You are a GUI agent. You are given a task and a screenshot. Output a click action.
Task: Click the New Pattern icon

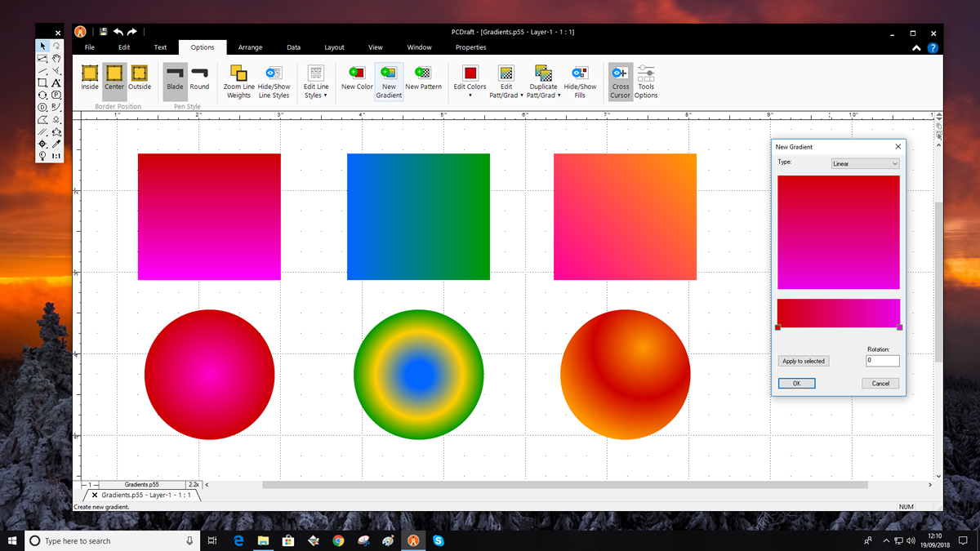coord(423,73)
